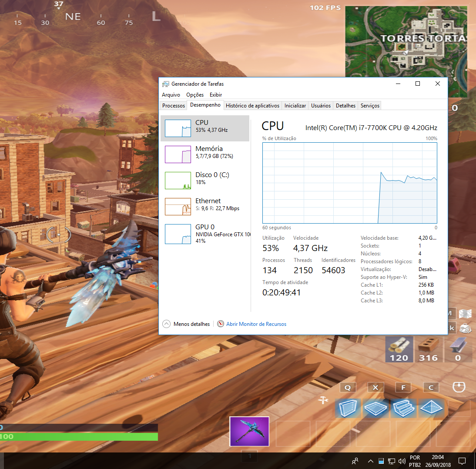Switch to the Processos tab

(173, 106)
